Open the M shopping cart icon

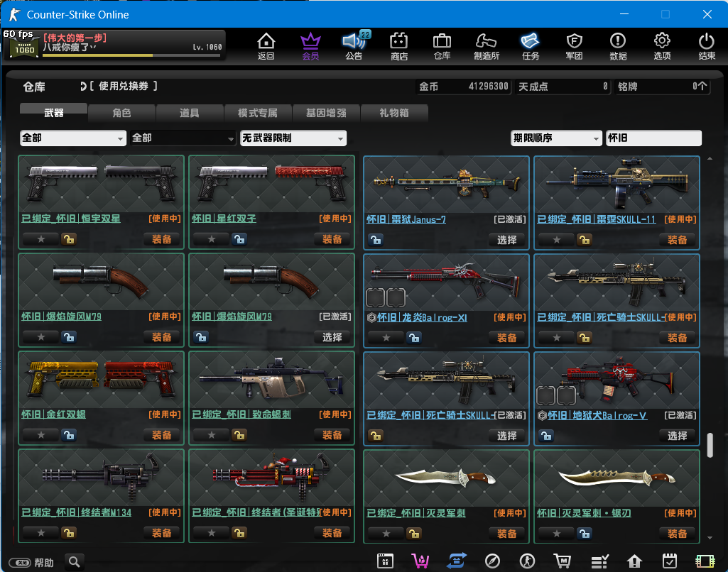[x=563, y=561]
